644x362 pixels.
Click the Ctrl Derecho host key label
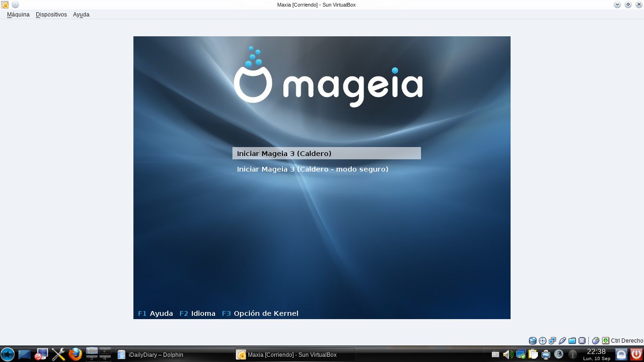click(x=627, y=341)
